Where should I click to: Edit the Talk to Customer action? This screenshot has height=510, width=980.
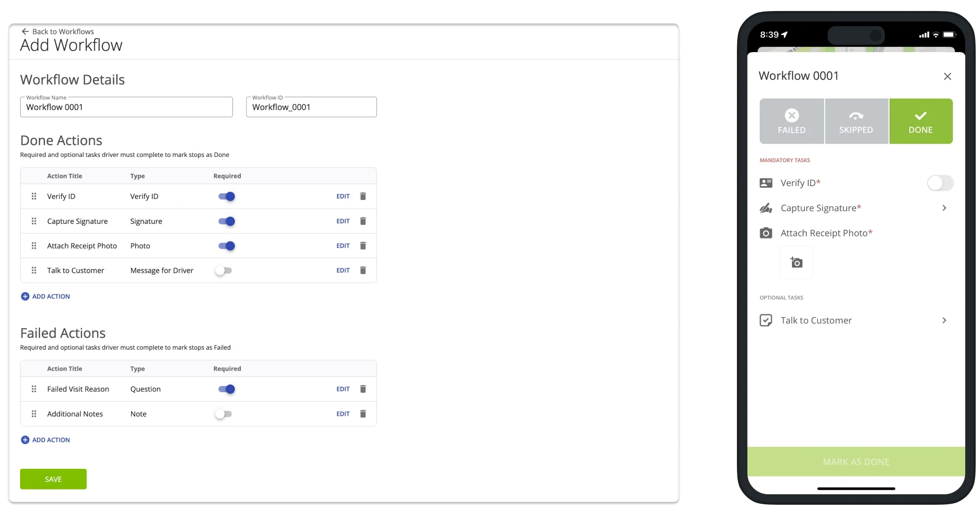(x=343, y=270)
